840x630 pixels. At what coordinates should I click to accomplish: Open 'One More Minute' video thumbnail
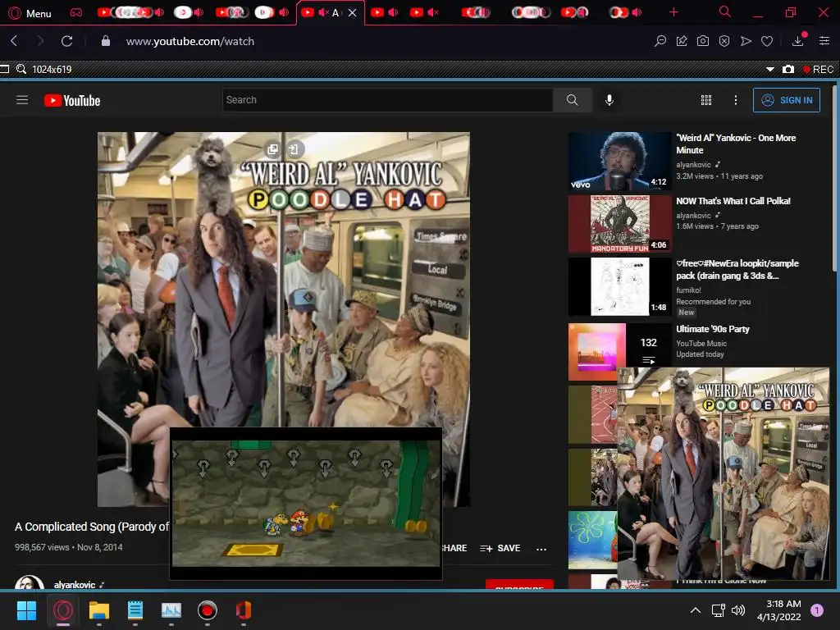tap(620, 162)
